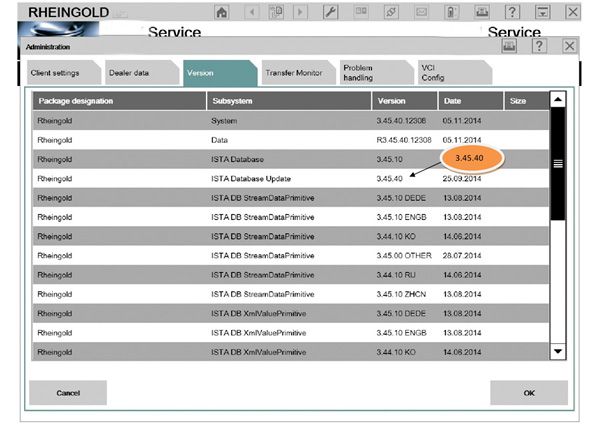Click the back arrow navigation icon
The height and width of the screenshot is (424, 600).
click(x=252, y=12)
